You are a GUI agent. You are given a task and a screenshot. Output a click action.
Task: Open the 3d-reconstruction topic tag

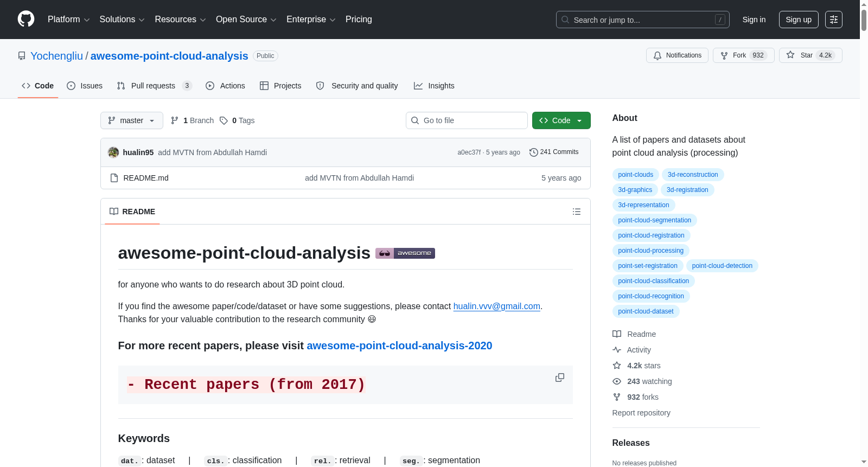(x=693, y=175)
